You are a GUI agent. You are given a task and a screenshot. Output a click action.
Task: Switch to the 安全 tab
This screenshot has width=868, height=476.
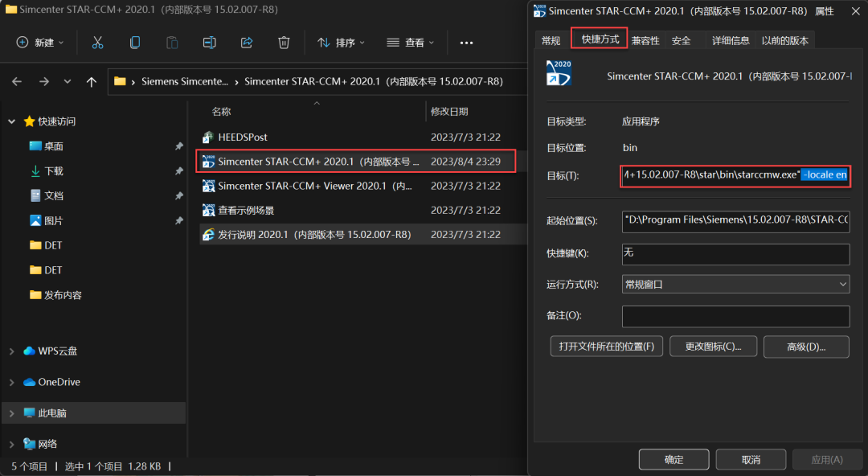[x=681, y=40]
